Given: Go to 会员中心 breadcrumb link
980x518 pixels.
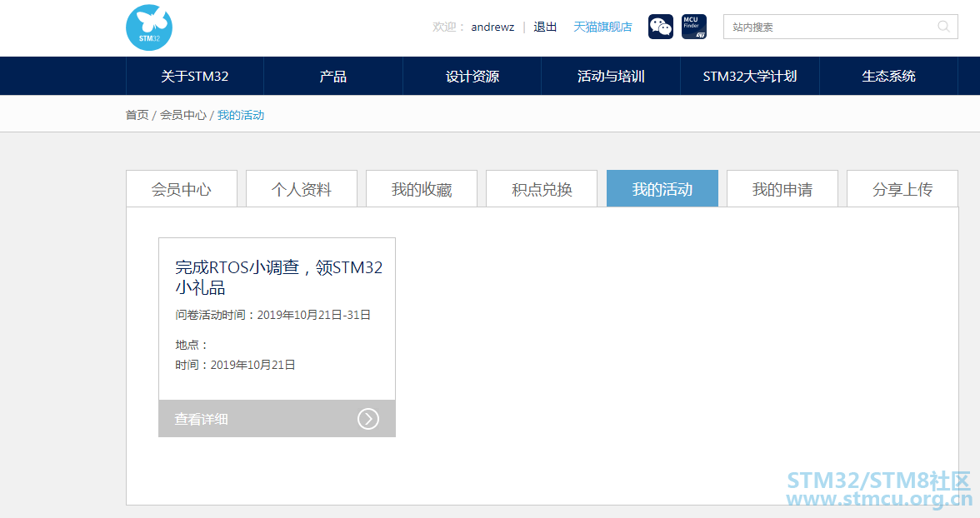Looking at the screenshot, I should [183, 115].
